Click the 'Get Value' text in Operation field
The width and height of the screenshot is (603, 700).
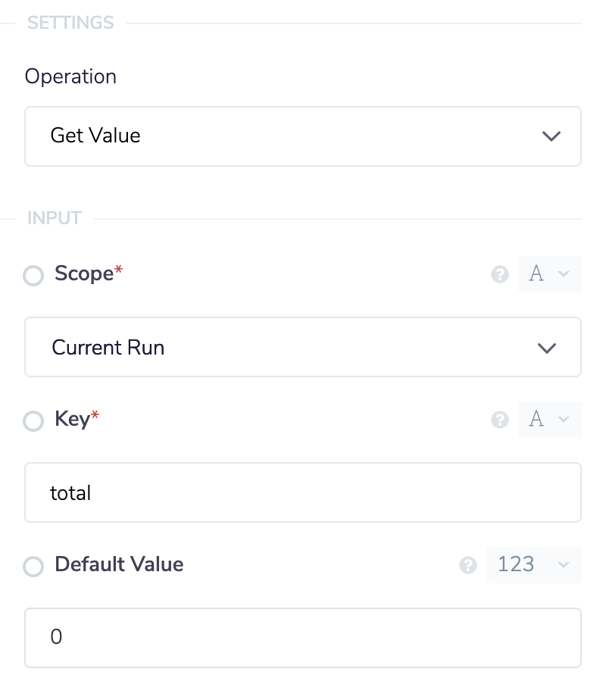tap(95, 136)
